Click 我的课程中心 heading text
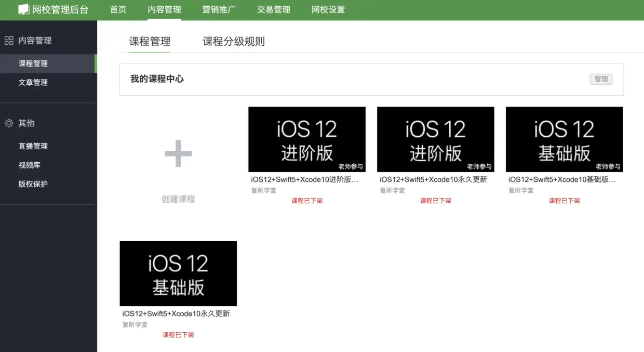The height and width of the screenshot is (352, 644). (x=157, y=79)
